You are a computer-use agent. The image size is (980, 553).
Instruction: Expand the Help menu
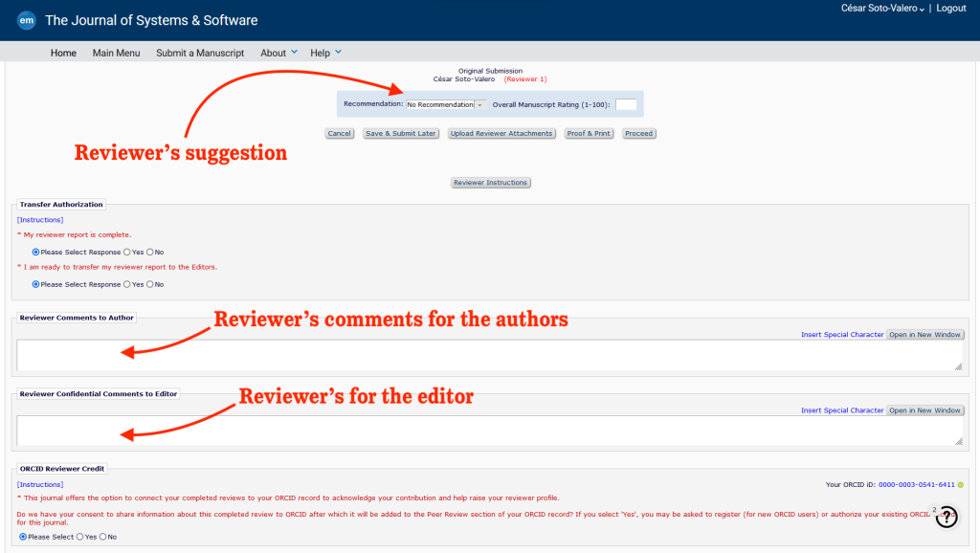(323, 53)
